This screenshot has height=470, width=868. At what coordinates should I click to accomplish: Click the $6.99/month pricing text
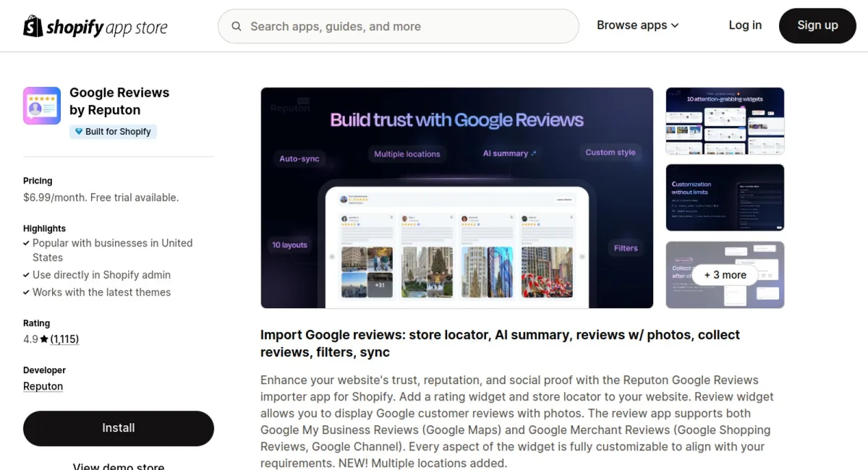coord(101,197)
